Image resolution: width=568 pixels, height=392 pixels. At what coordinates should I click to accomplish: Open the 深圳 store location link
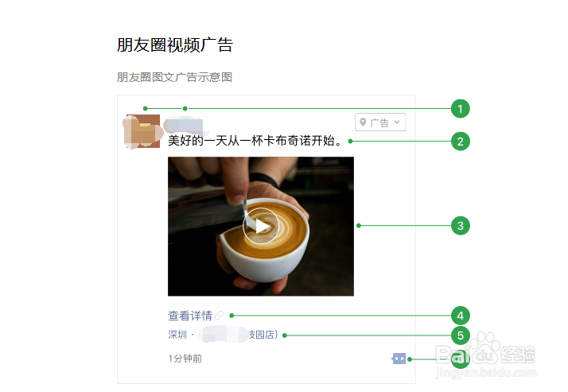pyautogui.click(x=223, y=335)
